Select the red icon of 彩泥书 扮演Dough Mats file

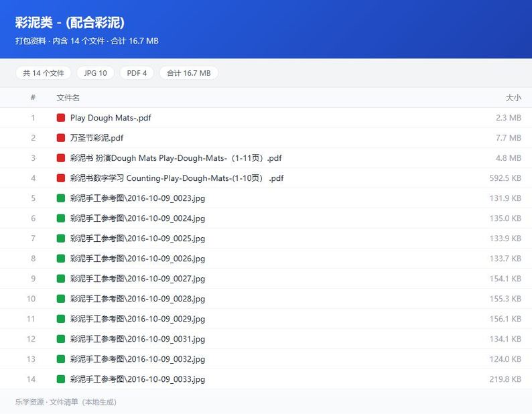click(61, 158)
